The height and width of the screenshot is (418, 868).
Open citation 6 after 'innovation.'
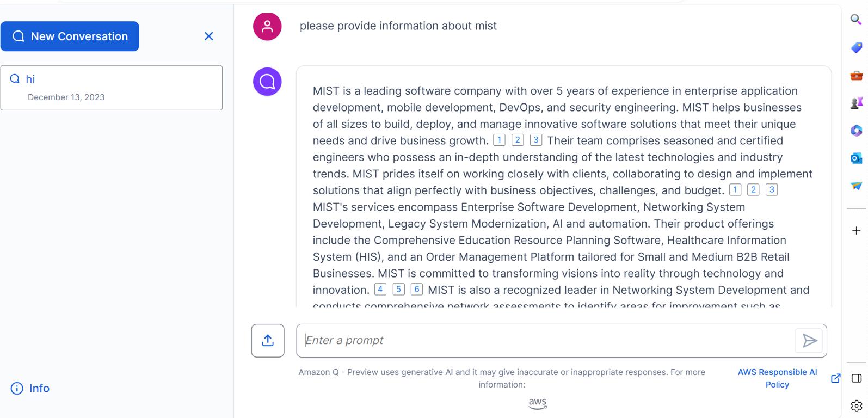coord(416,289)
